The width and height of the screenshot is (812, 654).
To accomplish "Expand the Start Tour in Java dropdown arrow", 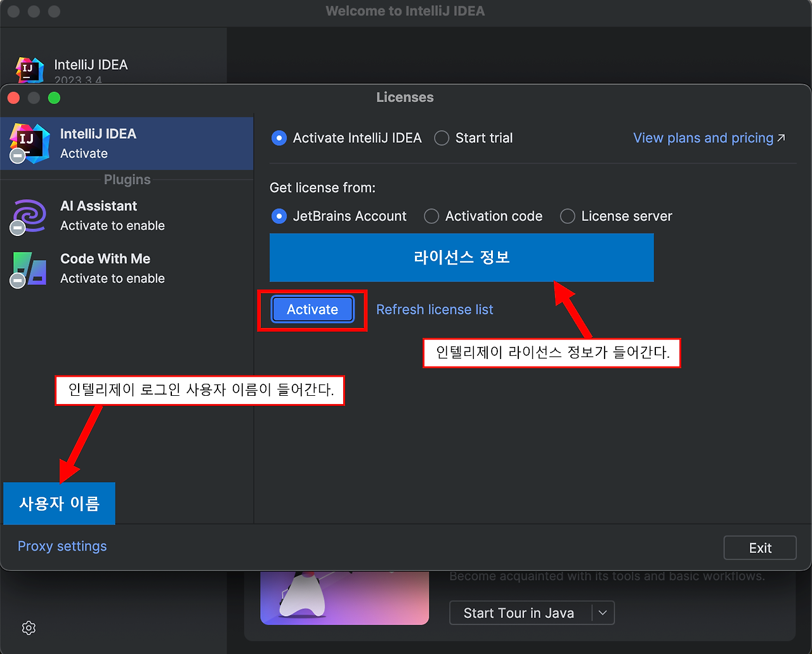I will coord(602,613).
